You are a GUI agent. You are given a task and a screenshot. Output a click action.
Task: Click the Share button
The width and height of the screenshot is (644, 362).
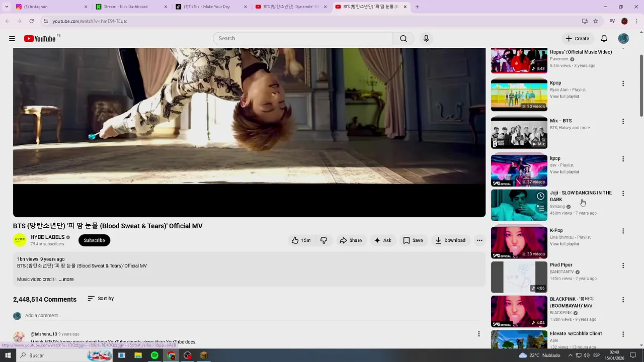[350, 240]
